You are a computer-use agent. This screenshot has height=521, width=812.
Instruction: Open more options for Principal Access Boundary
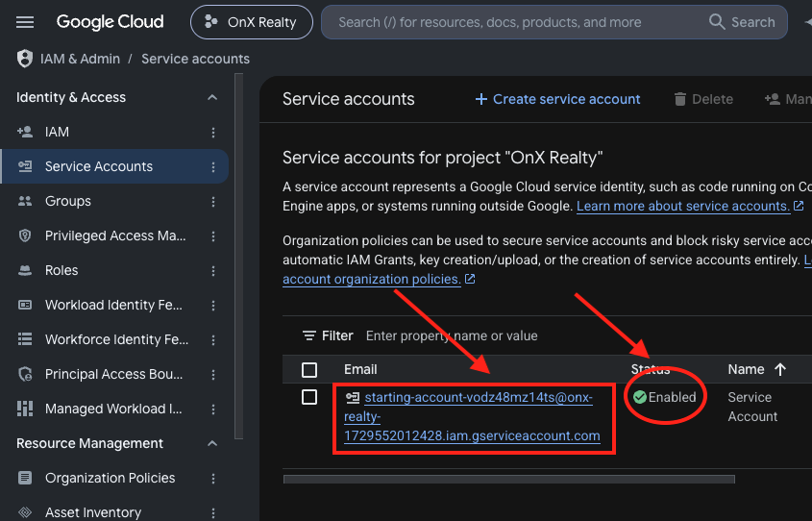213,375
